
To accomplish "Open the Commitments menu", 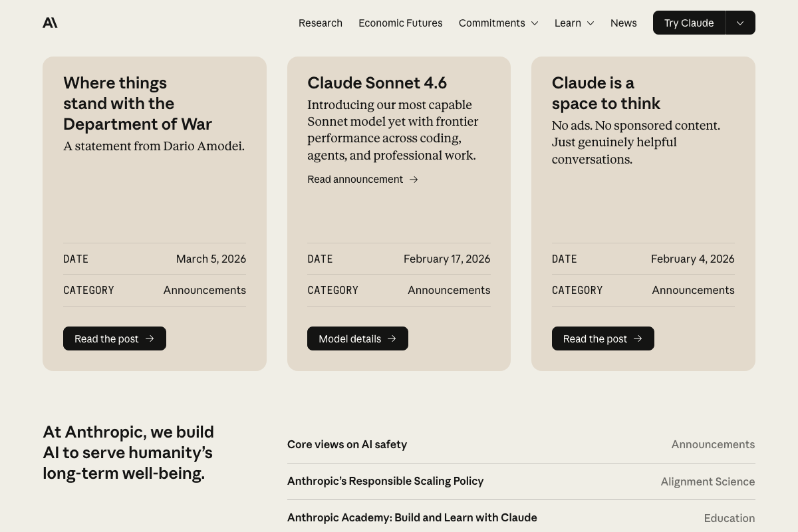I will [498, 23].
